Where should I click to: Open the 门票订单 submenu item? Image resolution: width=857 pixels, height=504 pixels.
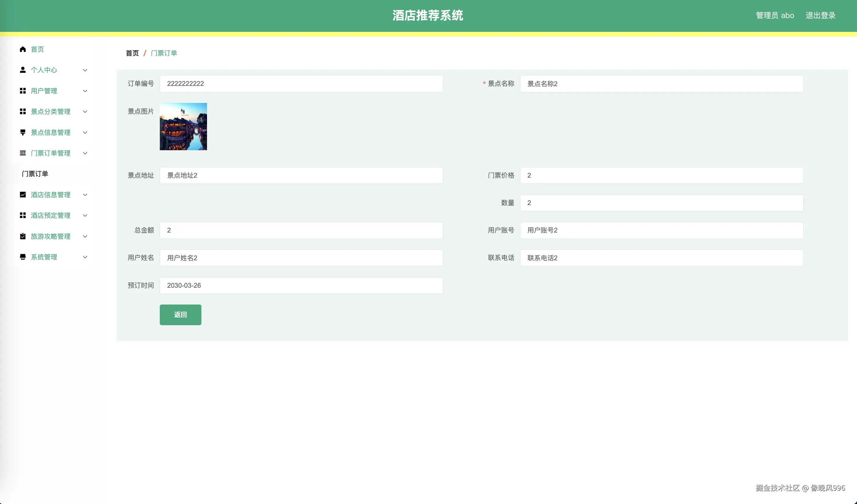point(35,174)
